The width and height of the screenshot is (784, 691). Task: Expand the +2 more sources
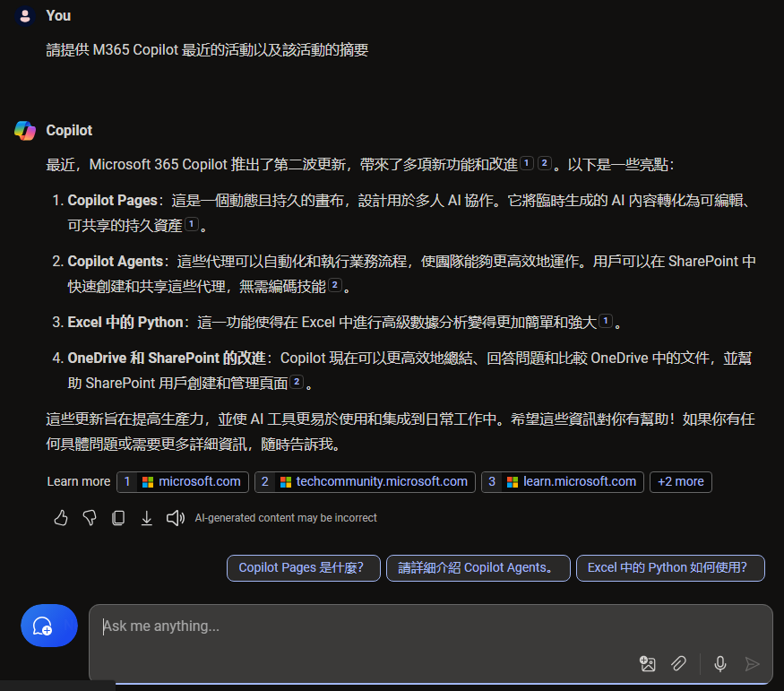(x=680, y=482)
